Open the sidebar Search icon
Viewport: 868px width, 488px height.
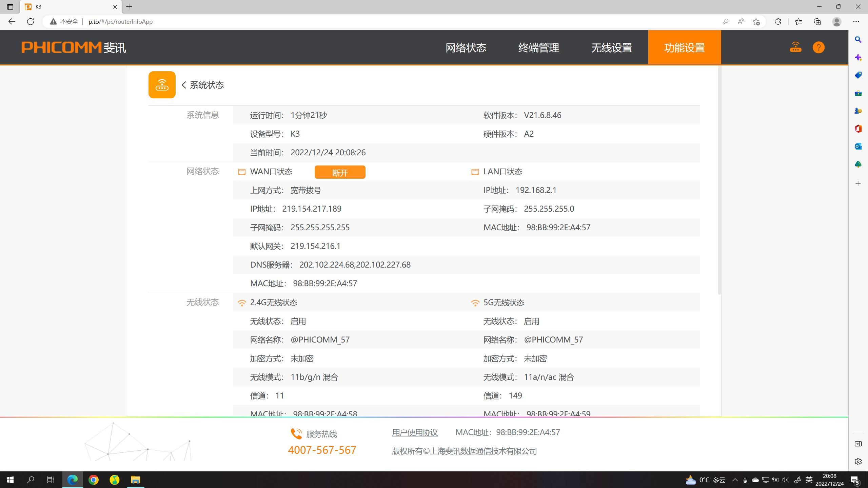pyautogui.click(x=858, y=40)
